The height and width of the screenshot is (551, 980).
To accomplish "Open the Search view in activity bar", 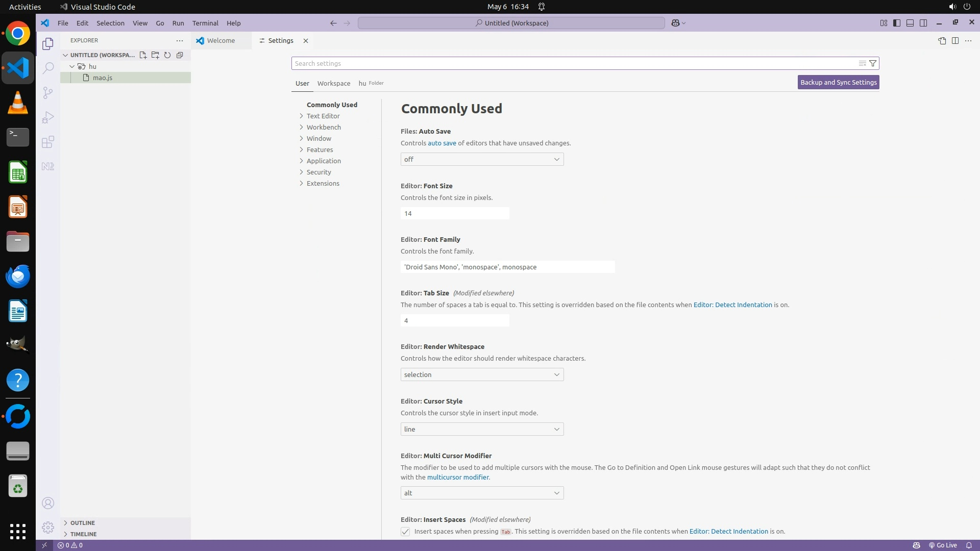I will point(48,68).
